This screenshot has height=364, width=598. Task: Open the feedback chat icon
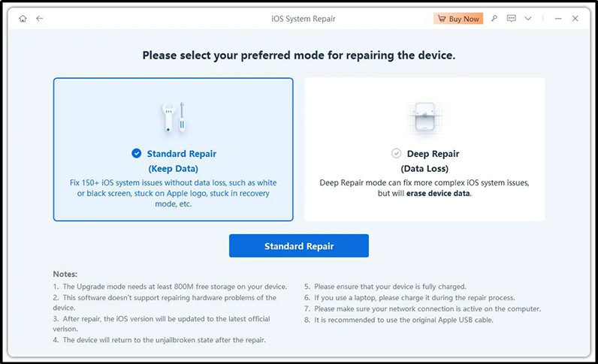click(512, 18)
